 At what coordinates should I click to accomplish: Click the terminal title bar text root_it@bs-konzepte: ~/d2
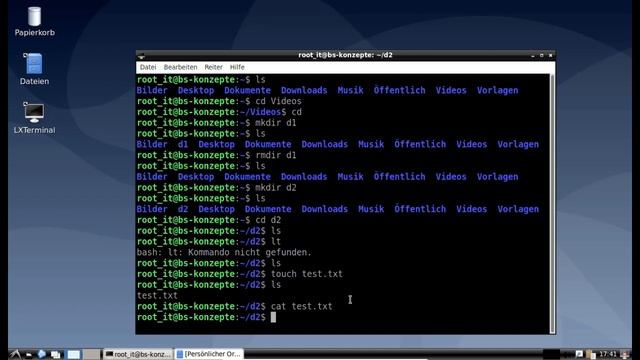(x=345, y=55)
